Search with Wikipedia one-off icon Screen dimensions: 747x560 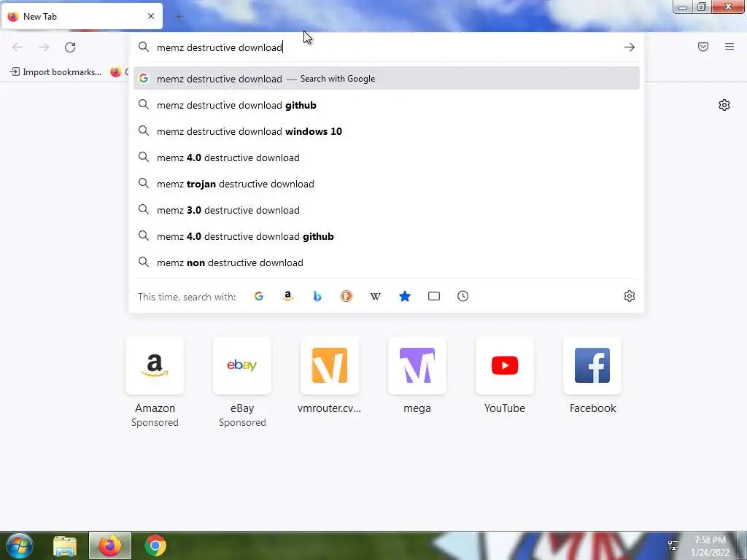[x=376, y=296]
